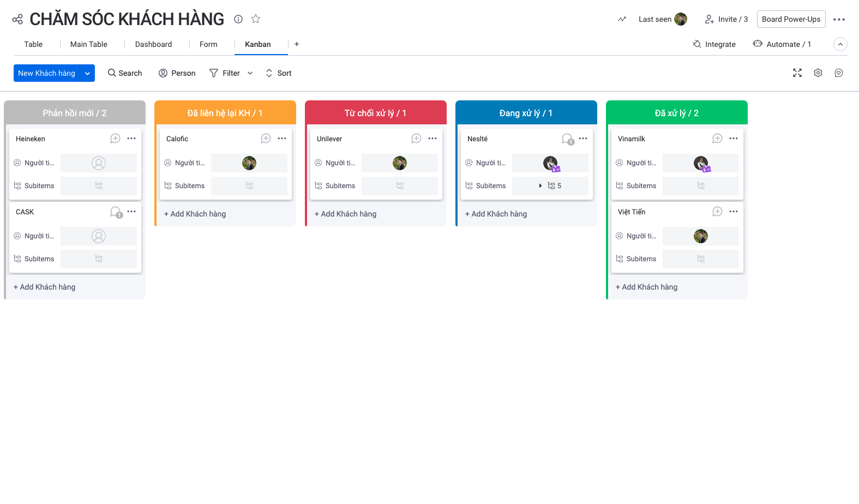Open the board discussion chat icon
859x504 pixels.
coord(839,73)
